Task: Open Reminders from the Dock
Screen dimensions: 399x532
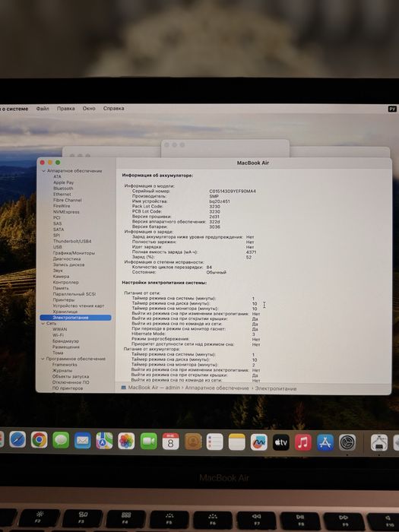Action: tap(215, 442)
